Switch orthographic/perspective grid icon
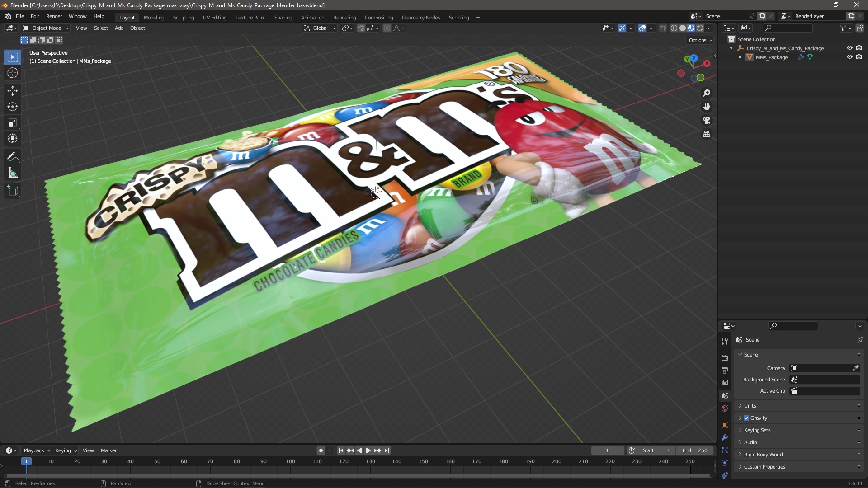 pos(707,134)
